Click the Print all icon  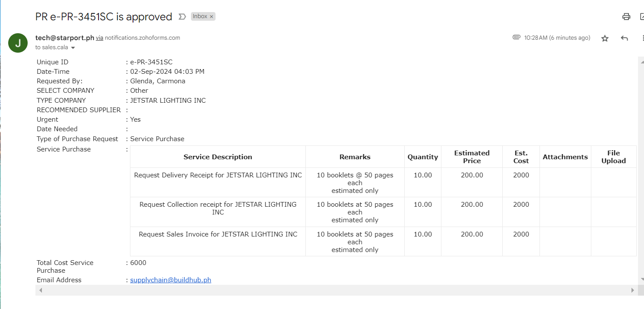[x=626, y=17]
